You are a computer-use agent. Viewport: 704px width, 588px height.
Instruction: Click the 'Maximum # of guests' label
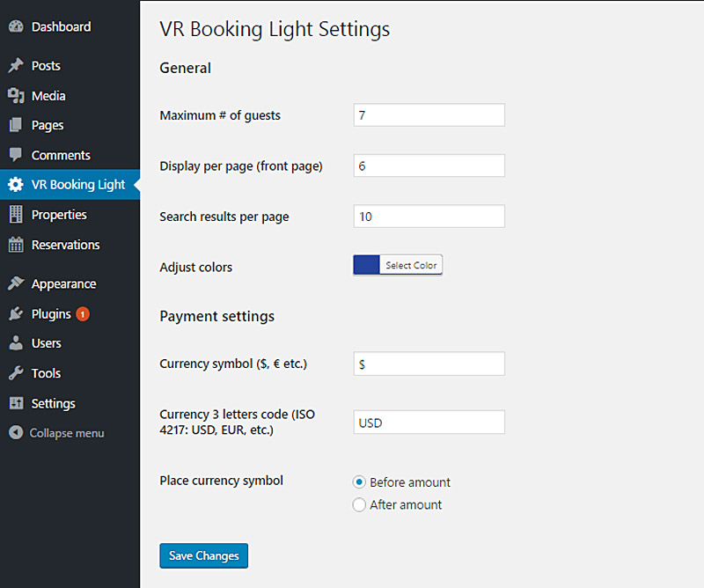220,115
